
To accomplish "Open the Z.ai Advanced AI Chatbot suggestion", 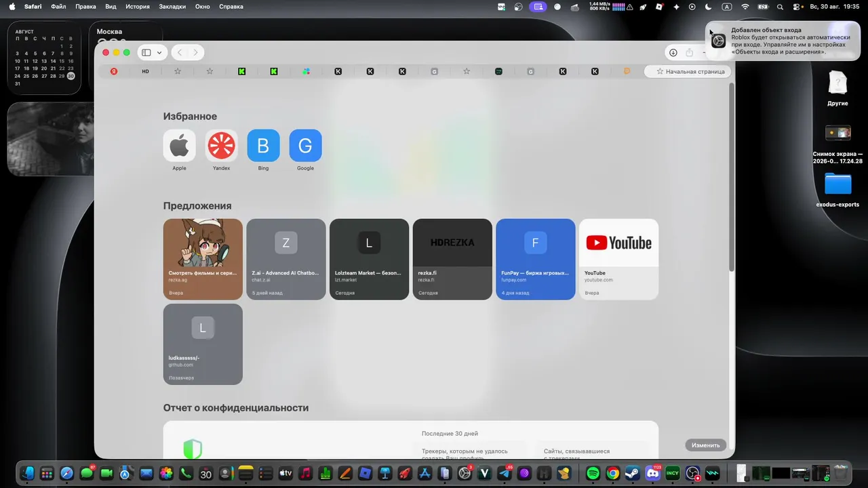I will [285, 259].
